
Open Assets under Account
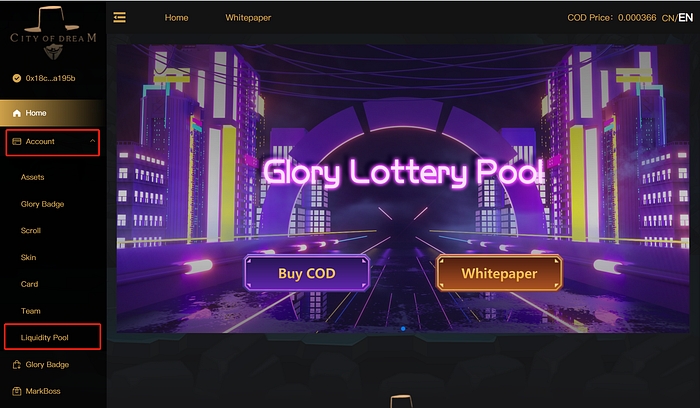pyautogui.click(x=33, y=177)
